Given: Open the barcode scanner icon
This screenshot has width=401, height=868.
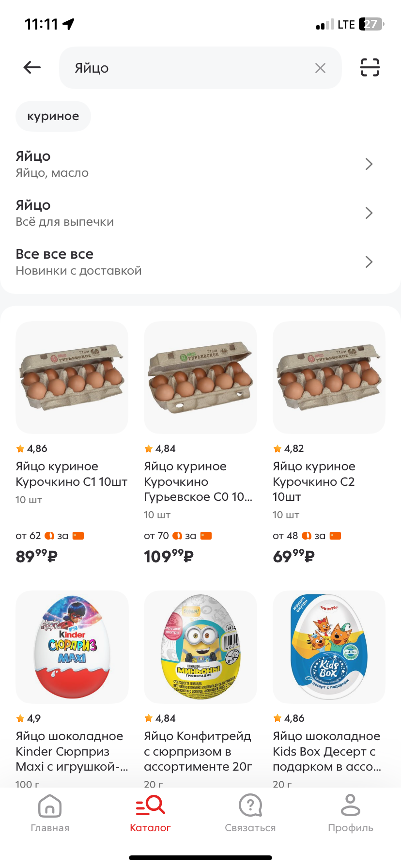Looking at the screenshot, I should (x=370, y=67).
